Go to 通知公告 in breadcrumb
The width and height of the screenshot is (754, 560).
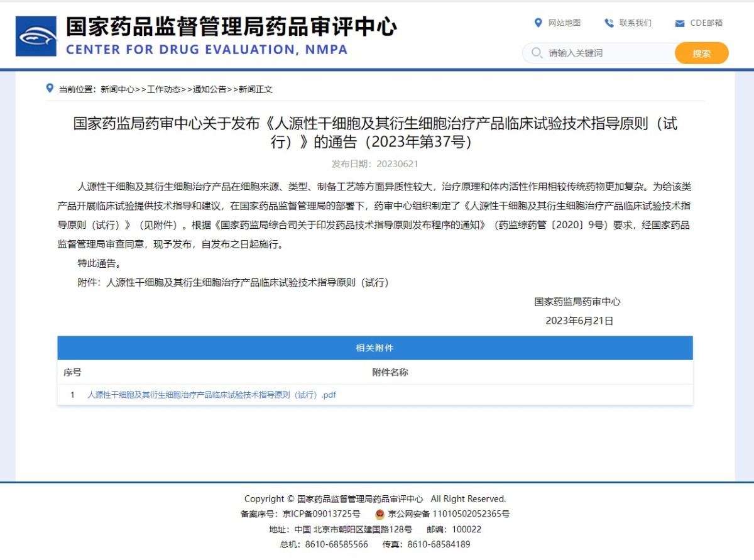pyautogui.click(x=209, y=89)
